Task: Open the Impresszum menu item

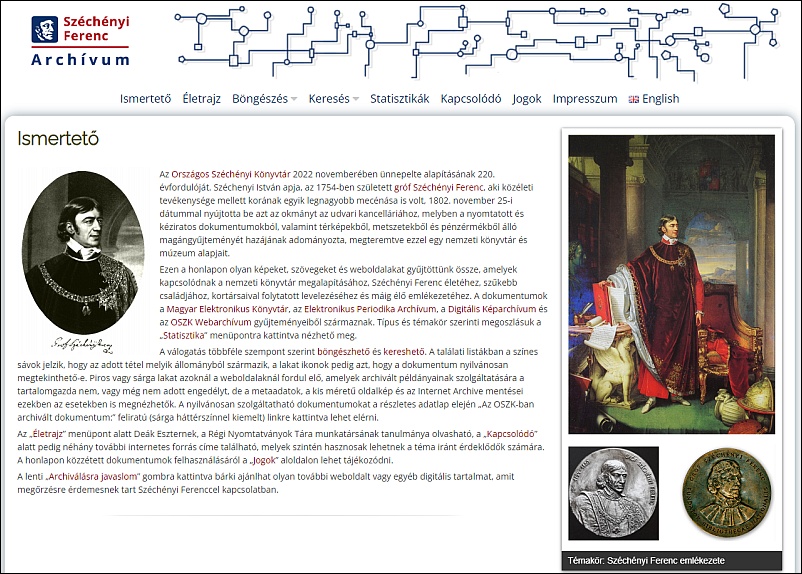Action: pos(585,99)
